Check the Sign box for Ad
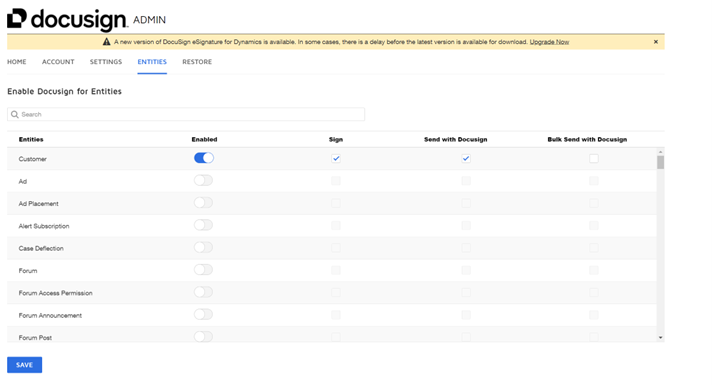 (336, 181)
